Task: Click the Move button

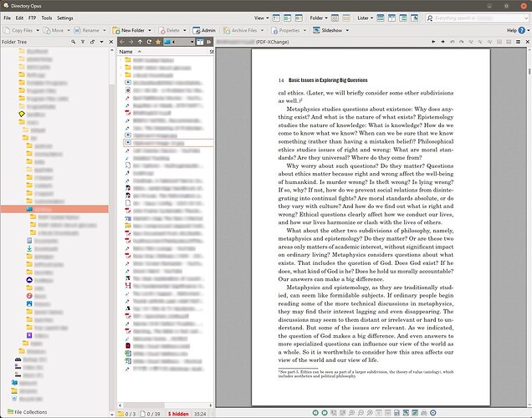Action: (54, 30)
